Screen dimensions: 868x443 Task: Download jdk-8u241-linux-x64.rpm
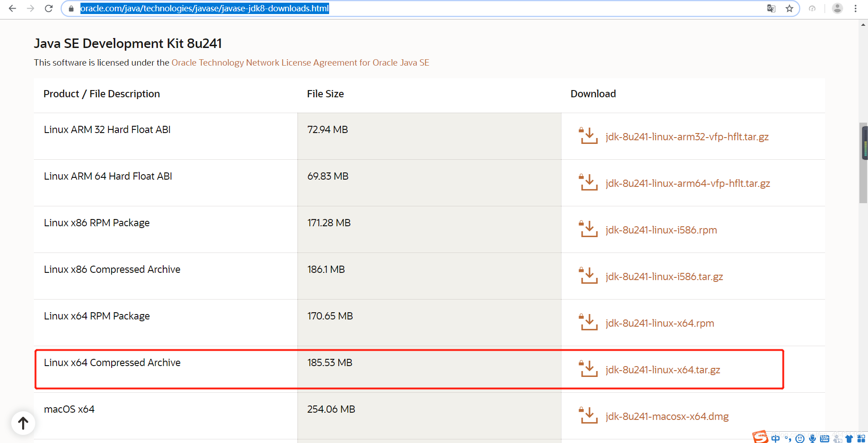(x=660, y=323)
